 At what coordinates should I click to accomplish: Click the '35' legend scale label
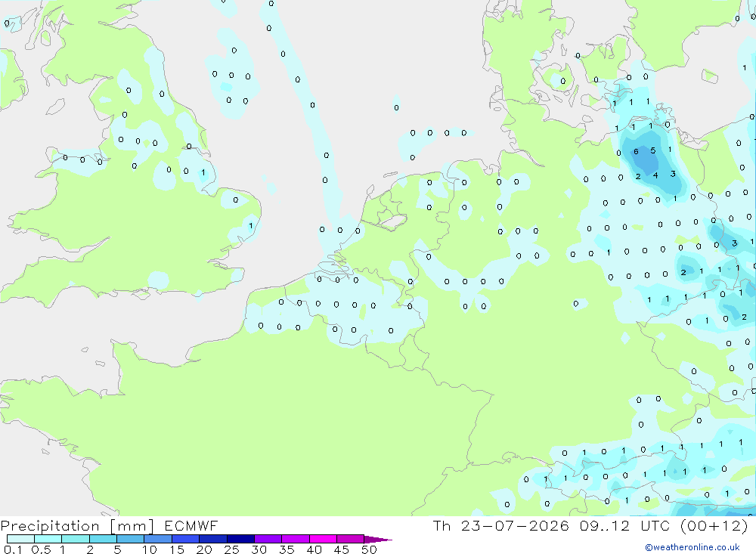(287, 549)
